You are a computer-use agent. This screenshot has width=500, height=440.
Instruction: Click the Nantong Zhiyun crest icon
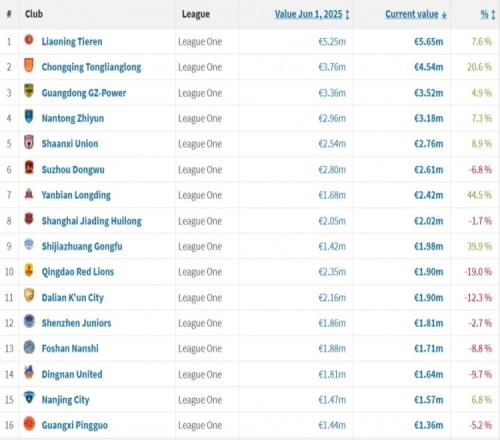coord(29,116)
